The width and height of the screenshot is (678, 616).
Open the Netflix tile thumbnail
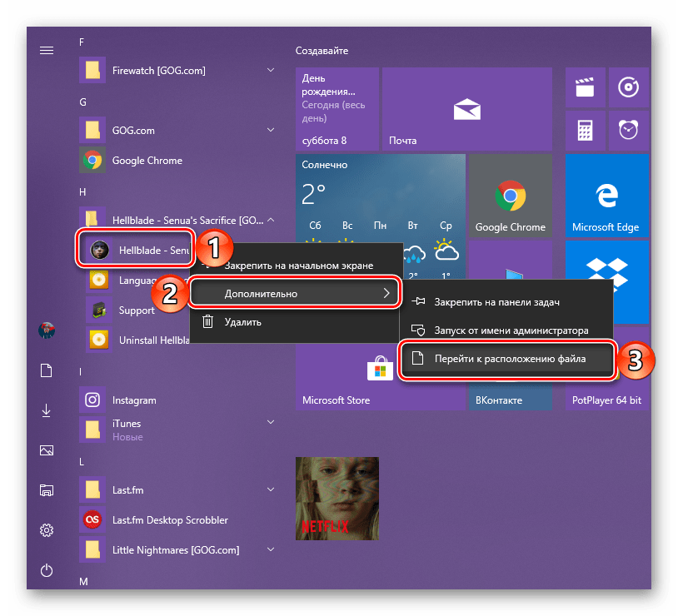337,499
